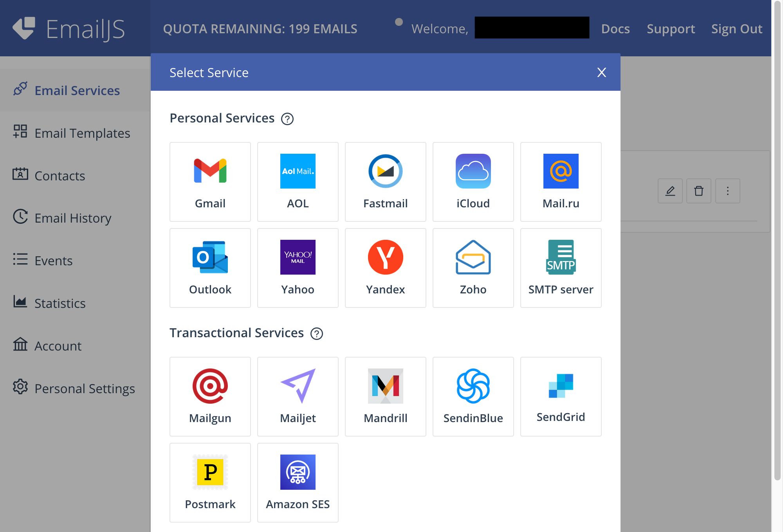
Task: Choose the SendGrid service tile
Action: click(x=561, y=397)
